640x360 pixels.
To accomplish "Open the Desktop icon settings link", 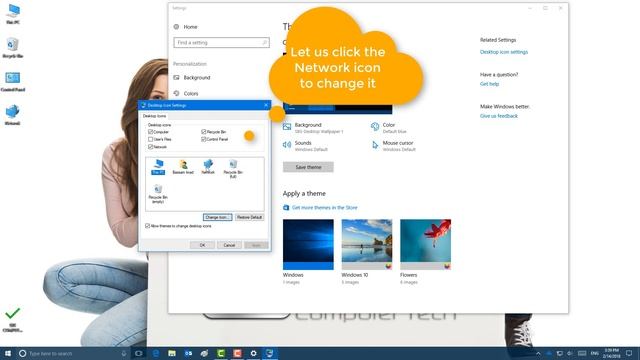I will click(x=504, y=52).
